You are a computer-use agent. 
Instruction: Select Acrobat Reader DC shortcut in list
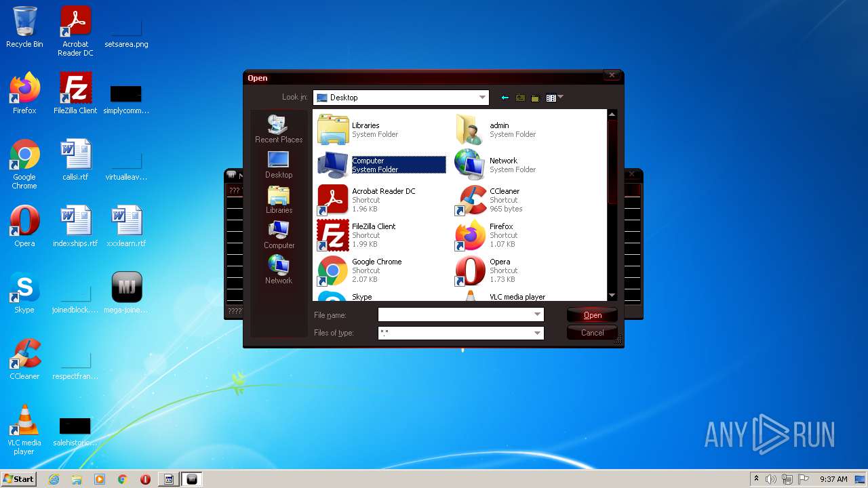[382, 200]
